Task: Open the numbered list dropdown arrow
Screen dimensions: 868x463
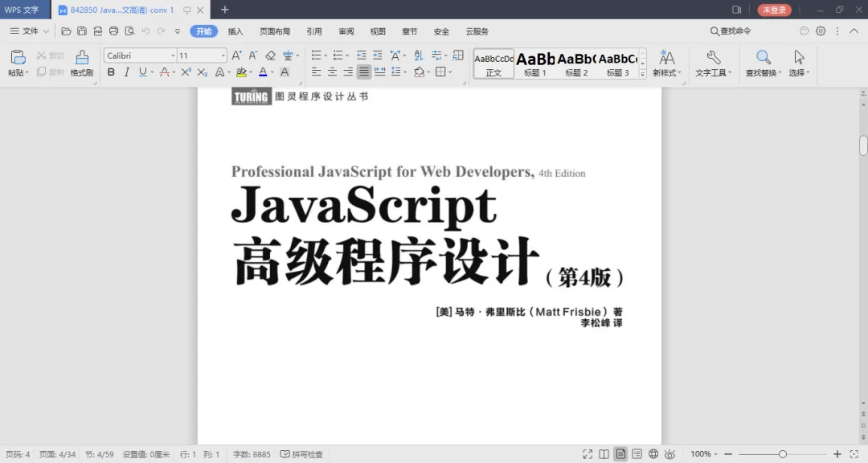Action: (x=347, y=55)
